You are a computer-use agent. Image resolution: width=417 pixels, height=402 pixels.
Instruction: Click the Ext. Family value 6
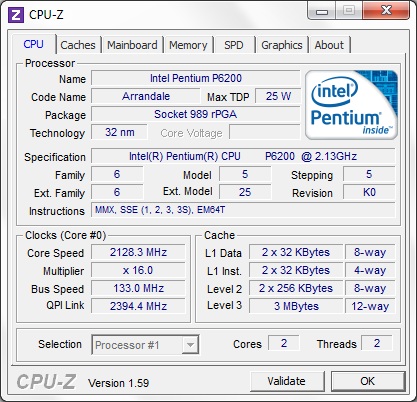(x=117, y=192)
